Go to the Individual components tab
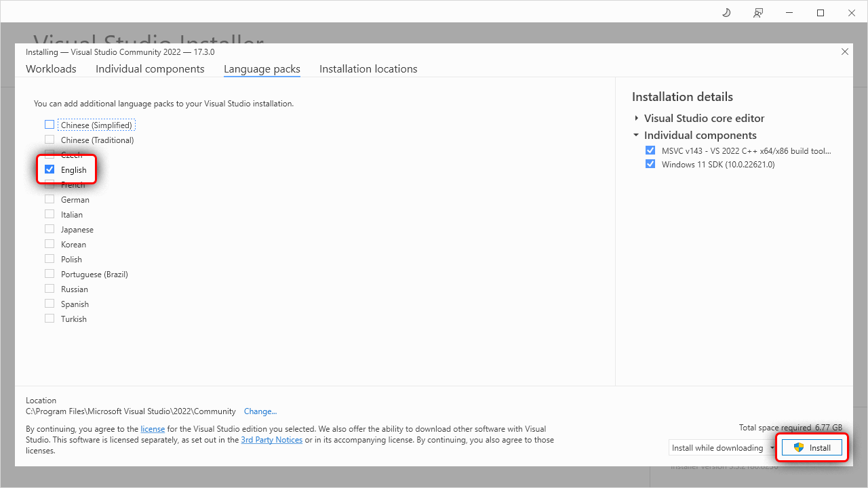The height and width of the screenshot is (488, 868). click(150, 69)
